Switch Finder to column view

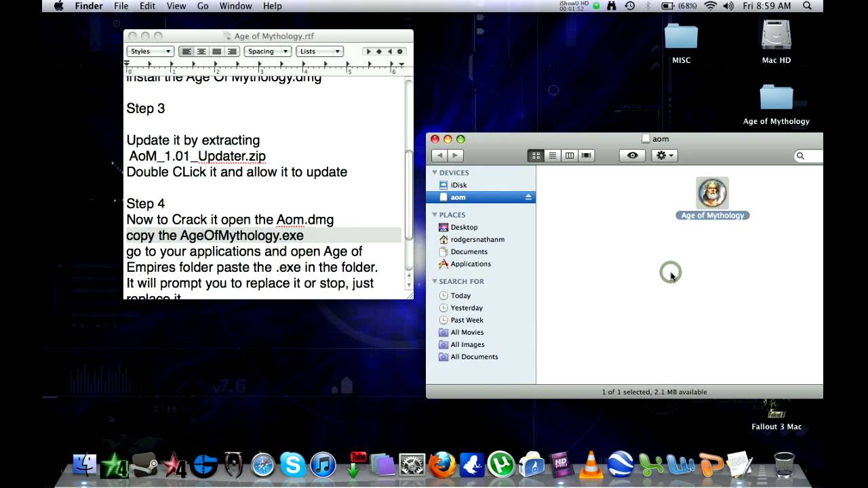pyautogui.click(x=570, y=155)
